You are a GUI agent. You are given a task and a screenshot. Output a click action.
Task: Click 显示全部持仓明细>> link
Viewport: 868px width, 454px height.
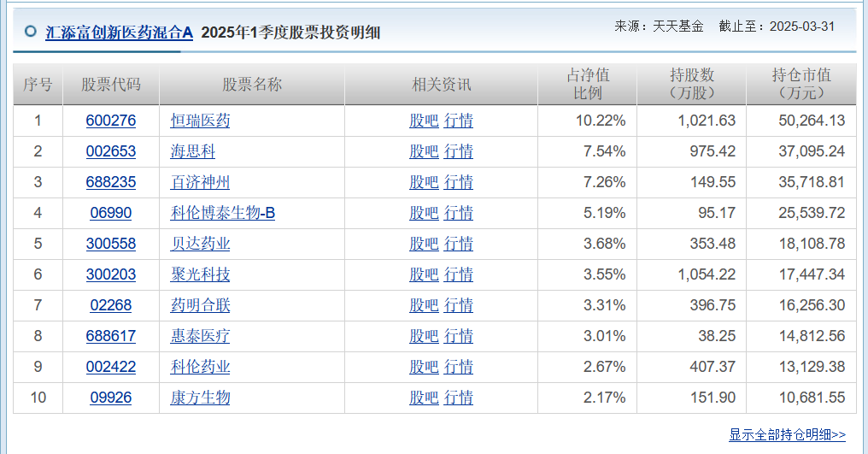pyautogui.click(x=787, y=434)
